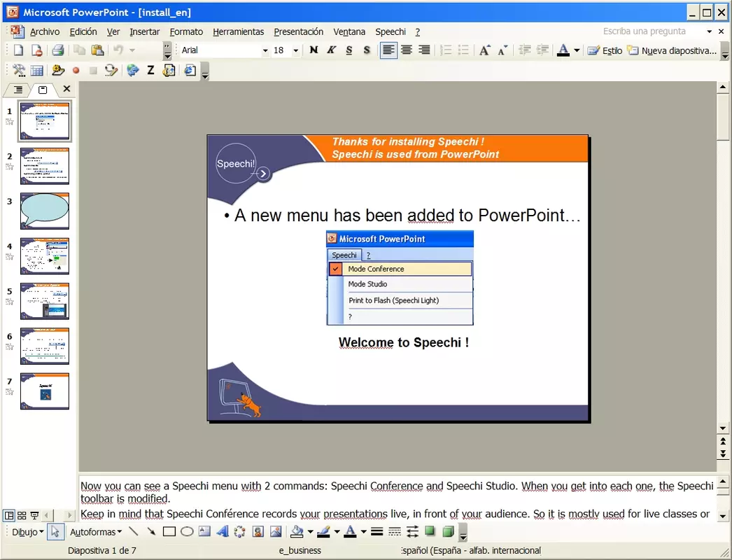The image size is (732, 560).
Task: Open the Insertar menu
Action: click(145, 31)
